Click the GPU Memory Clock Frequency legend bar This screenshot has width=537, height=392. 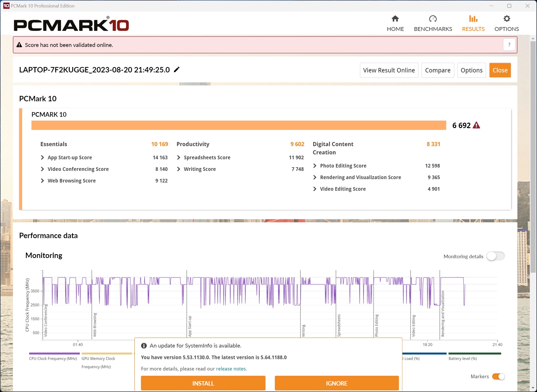pos(107,353)
